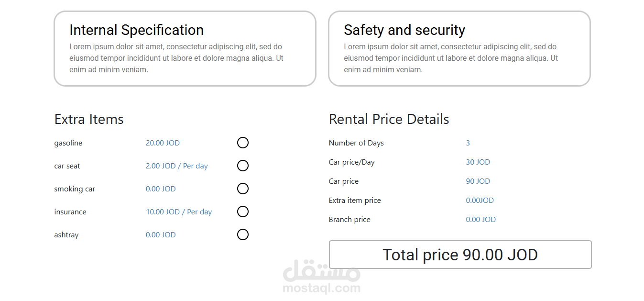Image resolution: width=644 pixels, height=301 pixels.
Task: Click the gasoline 20.00 JOD price
Action: pyautogui.click(x=163, y=143)
